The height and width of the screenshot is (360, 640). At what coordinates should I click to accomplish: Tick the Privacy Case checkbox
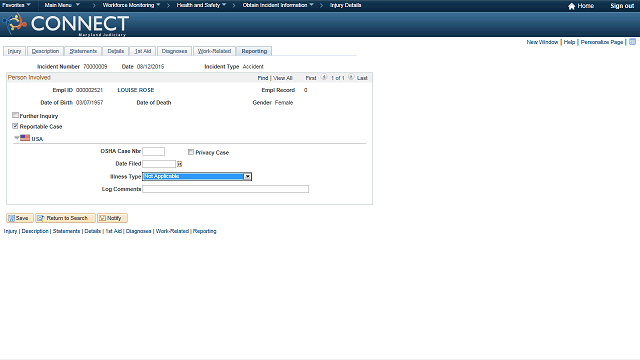191,152
